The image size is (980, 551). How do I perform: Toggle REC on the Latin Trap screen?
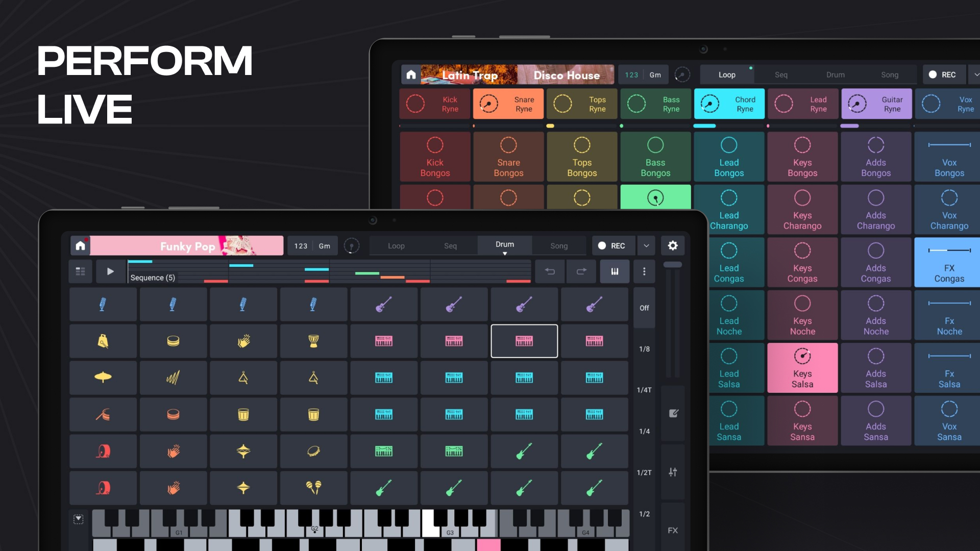coord(944,74)
